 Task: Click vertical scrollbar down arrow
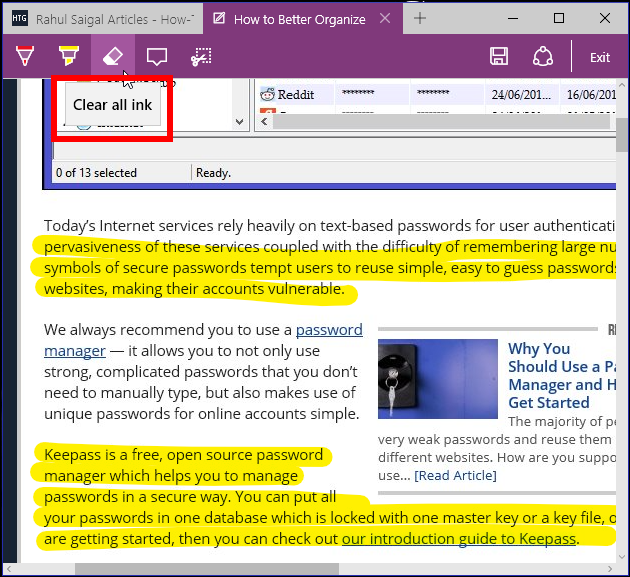pos(622,557)
